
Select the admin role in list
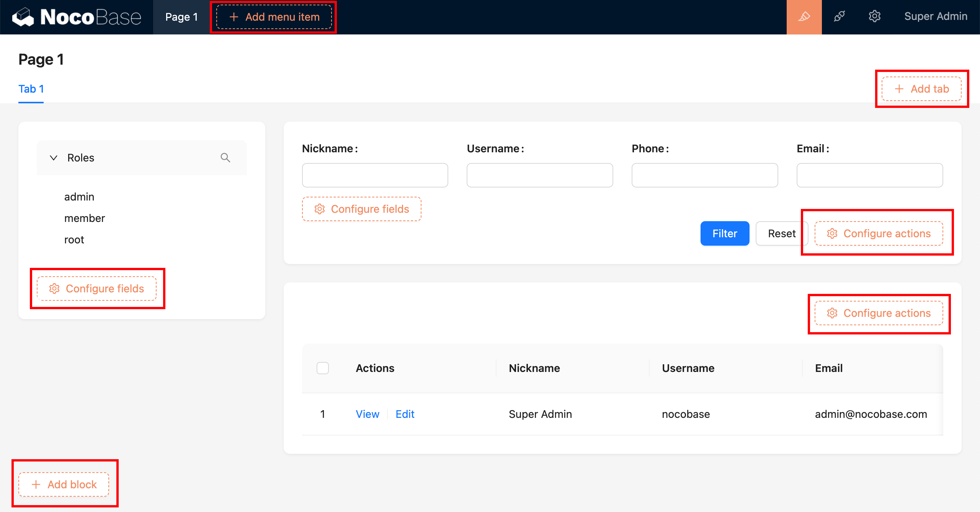pyautogui.click(x=79, y=197)
